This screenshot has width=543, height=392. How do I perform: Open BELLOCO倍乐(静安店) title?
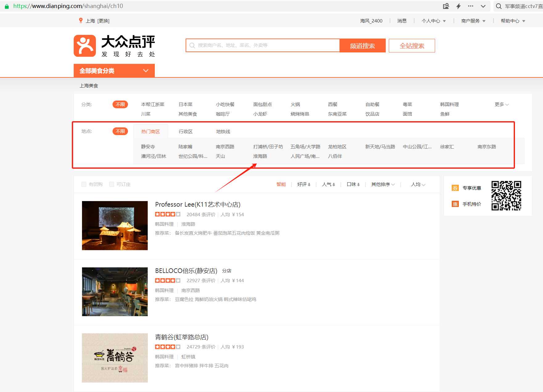point(186,271)
